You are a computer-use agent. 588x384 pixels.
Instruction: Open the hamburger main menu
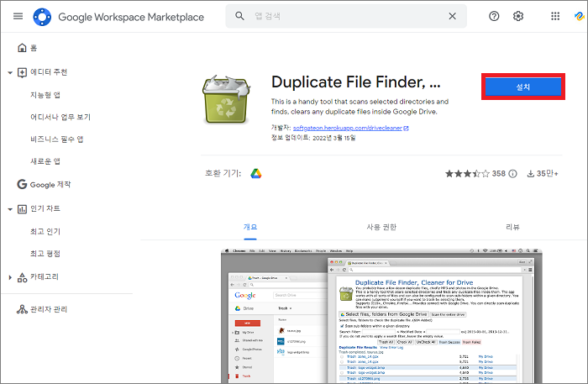[x=18, y=16]
